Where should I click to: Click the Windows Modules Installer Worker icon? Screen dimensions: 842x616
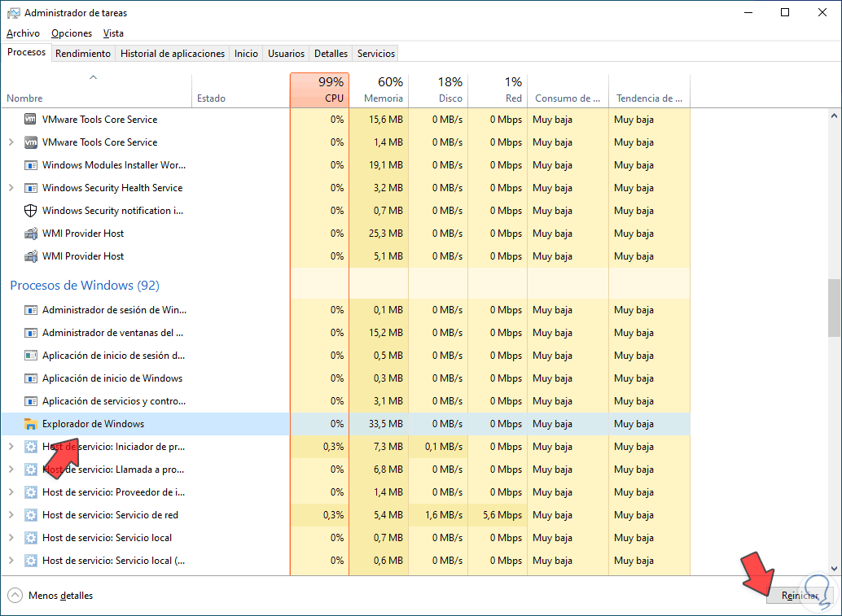[31, 165]
